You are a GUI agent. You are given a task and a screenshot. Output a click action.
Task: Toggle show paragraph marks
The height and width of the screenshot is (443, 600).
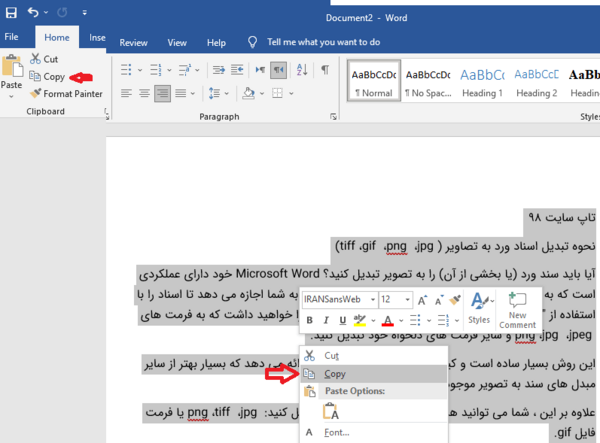[x=325, y=70]
